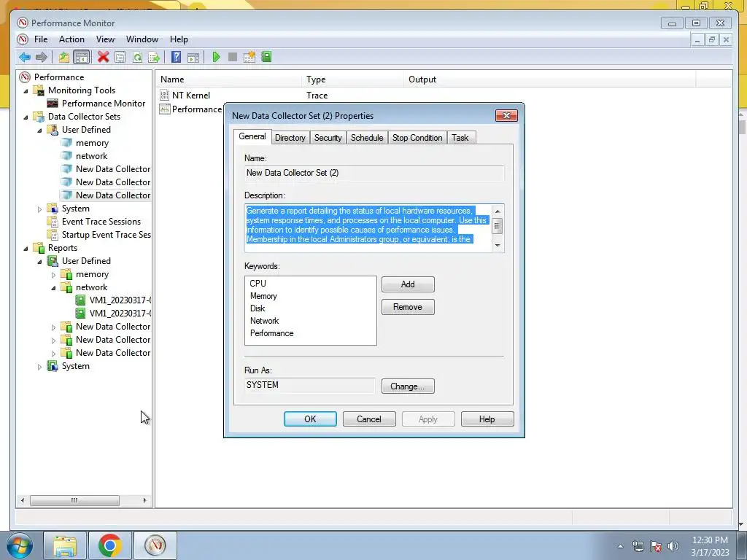
Task: Open the Help menu
Action: click(179, 39)
